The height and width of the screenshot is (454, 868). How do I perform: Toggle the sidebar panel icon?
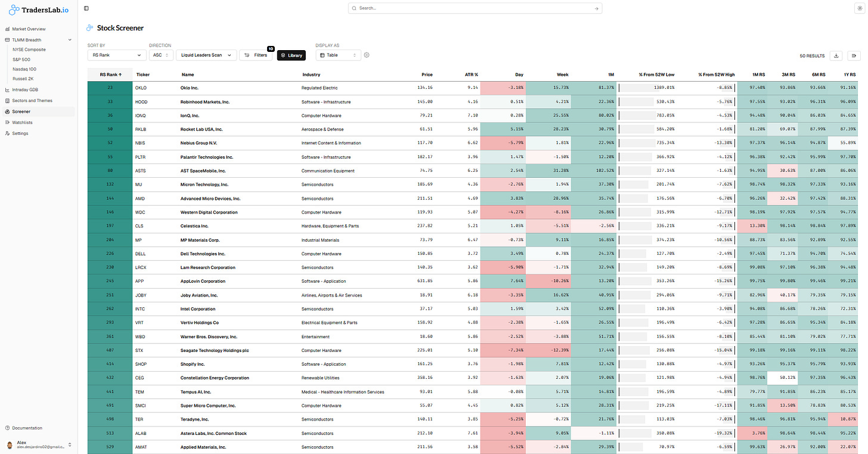[86, 8]
